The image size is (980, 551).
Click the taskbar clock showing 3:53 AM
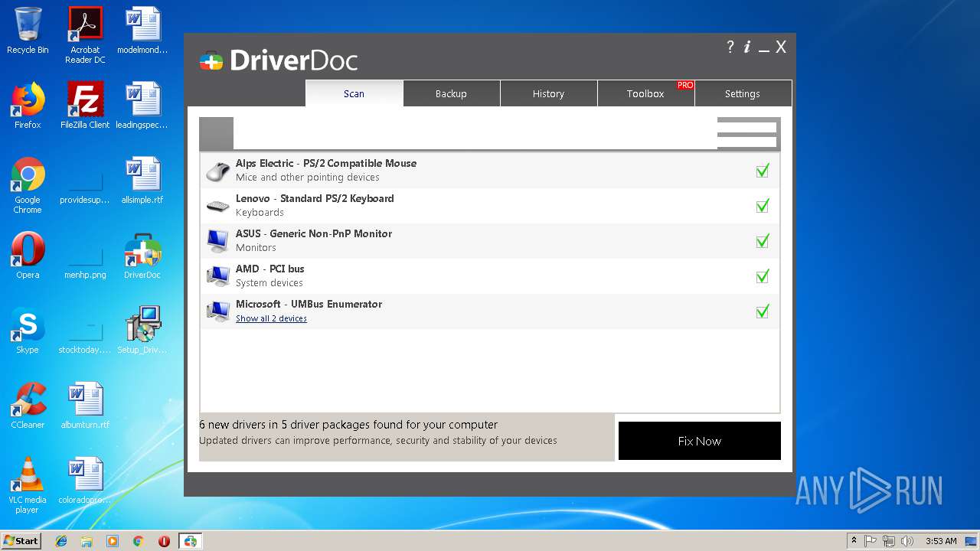coord(941,541)
